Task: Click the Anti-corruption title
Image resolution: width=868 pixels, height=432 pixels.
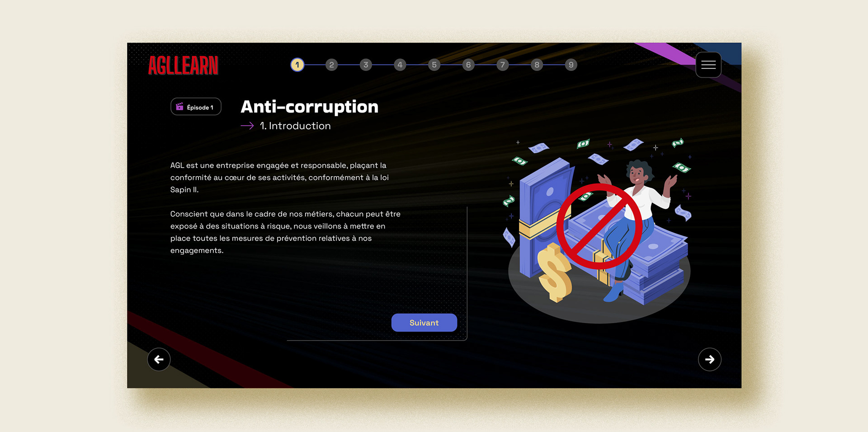Action: pyautogui.click(x=310, y=107)
